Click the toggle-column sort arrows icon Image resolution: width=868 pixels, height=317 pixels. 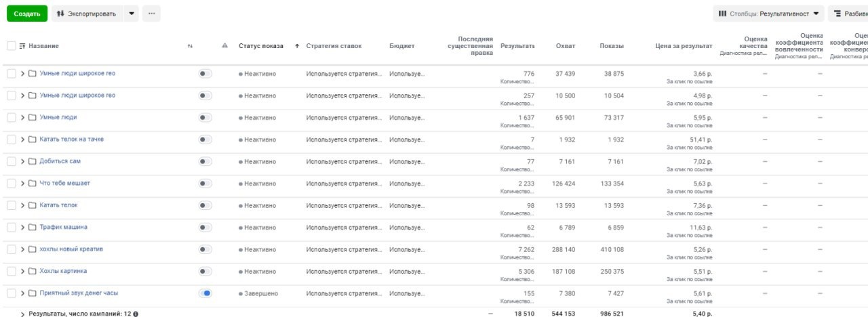pos(190,46)
